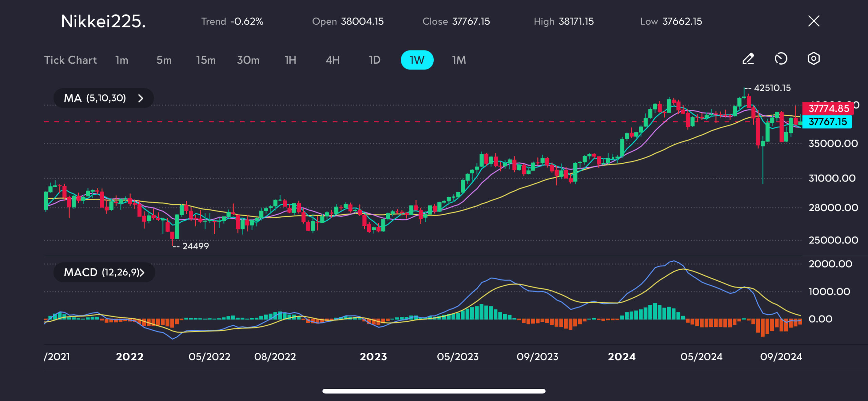This screenshot has height=401, width=868.
Task: Close the Nikkei225 chart view
Action: 814,21
